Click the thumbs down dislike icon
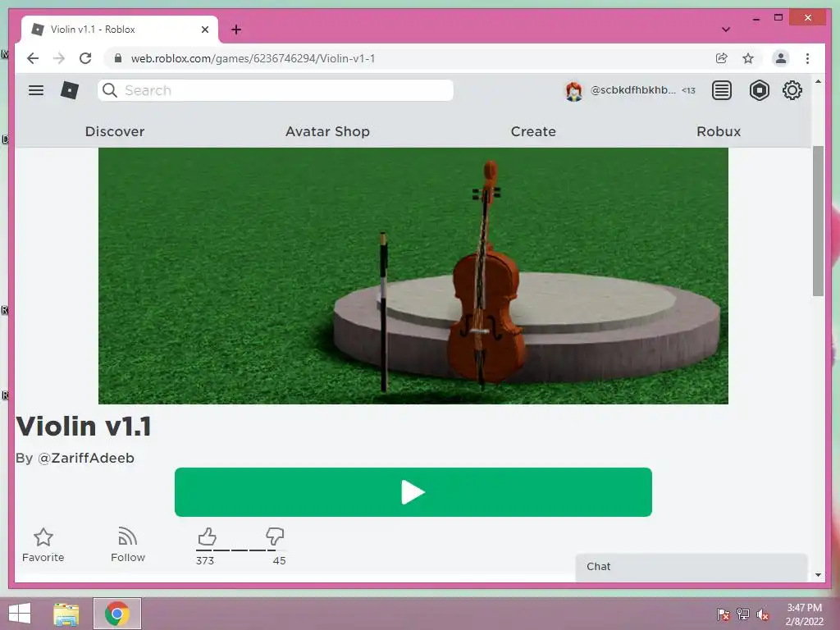Screen dimensions: 840x630 pyautogui.click(x=275, y=536)
